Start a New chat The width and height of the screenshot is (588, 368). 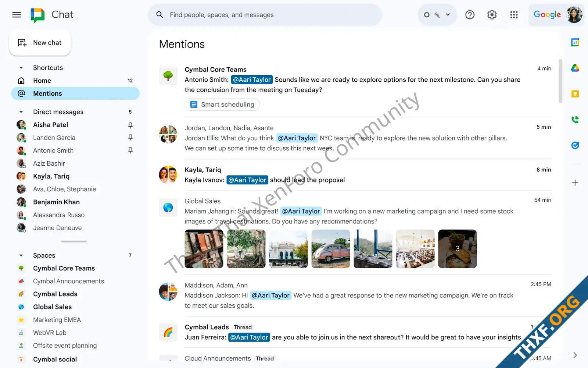[40, 43]
